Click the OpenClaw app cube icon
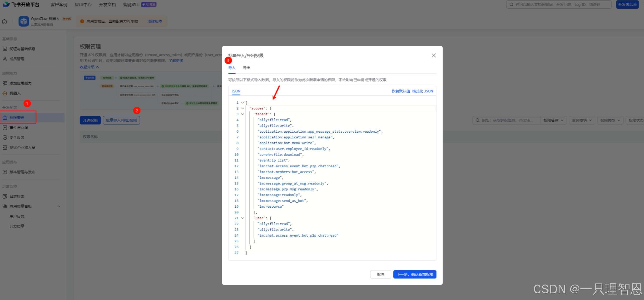This screenshot has width=644, height=300. [24, 21]
